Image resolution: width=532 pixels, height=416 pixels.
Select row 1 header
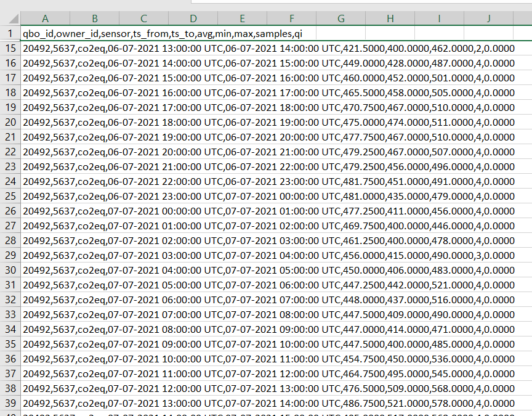[x=10, y=33]
